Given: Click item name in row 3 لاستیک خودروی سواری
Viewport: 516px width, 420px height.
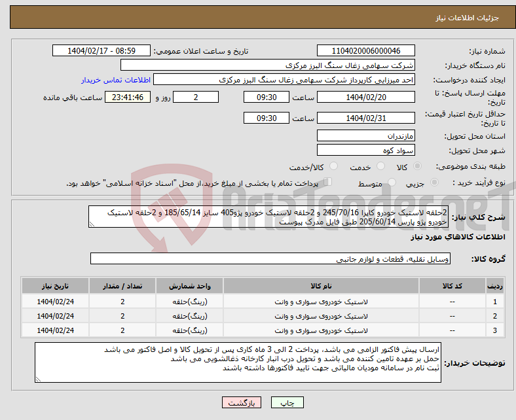Looking at the screenshot, I should 321,330.
